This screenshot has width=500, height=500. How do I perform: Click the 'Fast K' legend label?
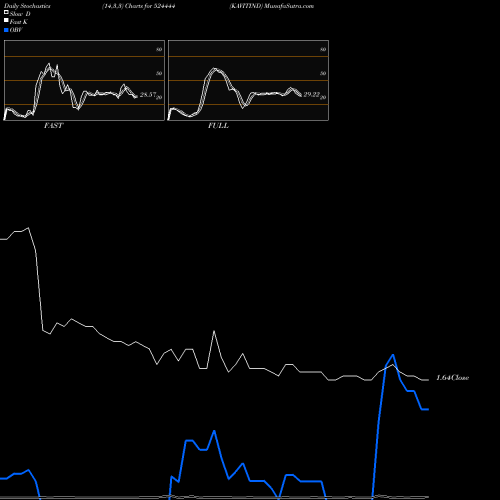(x=19, y=22)
